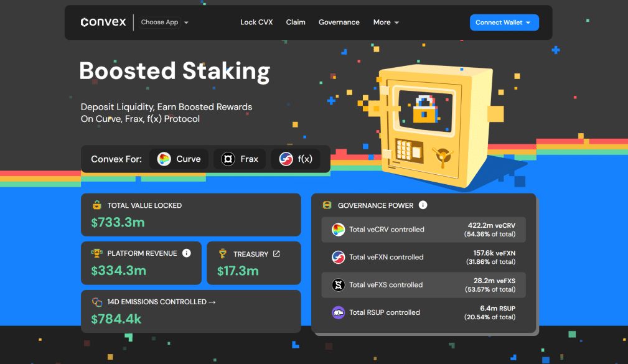Click the 14D Emissions icon
Viewport: 628px width, 364px height.
(97, 302)
